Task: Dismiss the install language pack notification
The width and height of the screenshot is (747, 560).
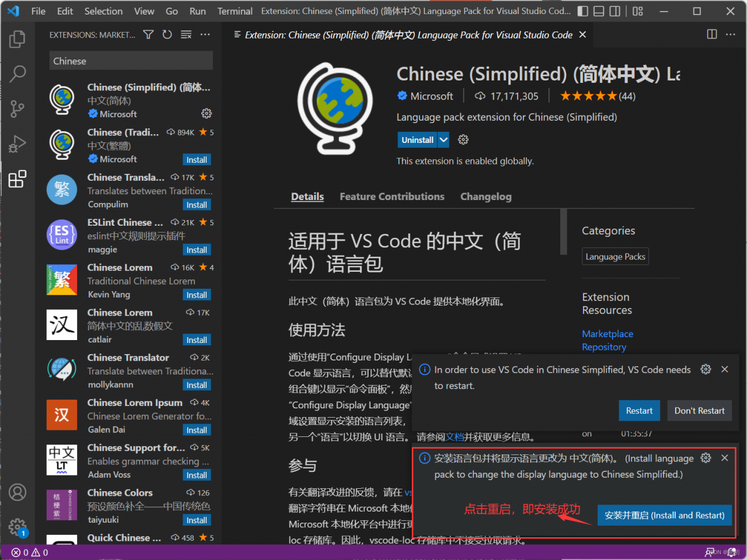Action: pyautogui.click(x=724, y=458)
